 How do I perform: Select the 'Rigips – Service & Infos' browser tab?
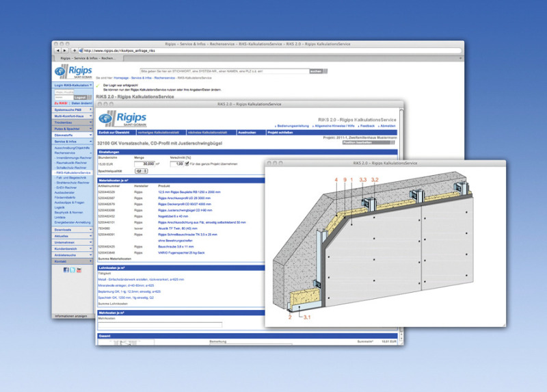point(88,58)
